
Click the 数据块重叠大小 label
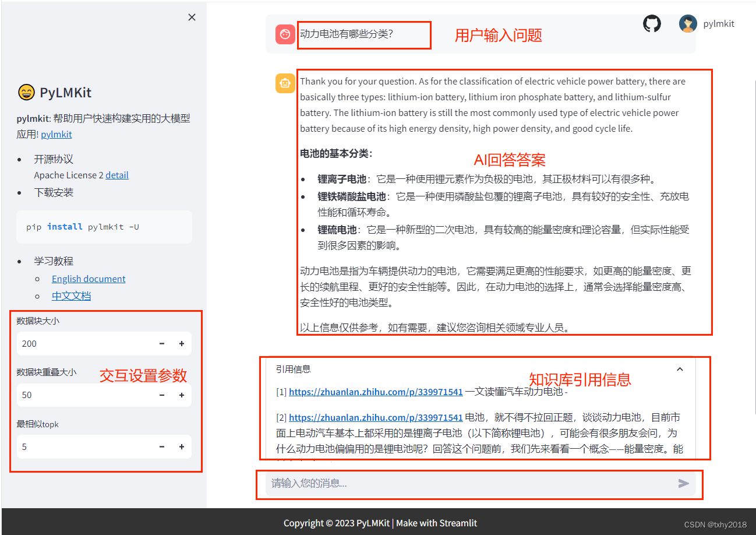pos(47,372)
